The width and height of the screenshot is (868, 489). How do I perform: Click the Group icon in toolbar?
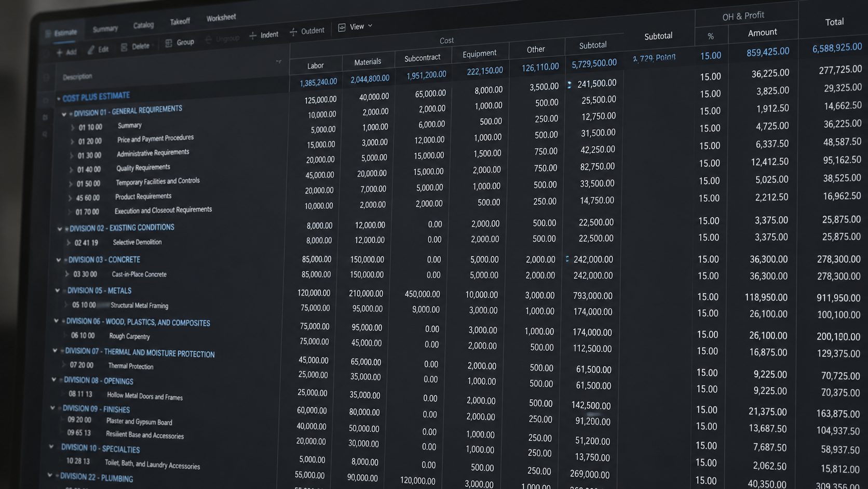(x=169, y=43)
